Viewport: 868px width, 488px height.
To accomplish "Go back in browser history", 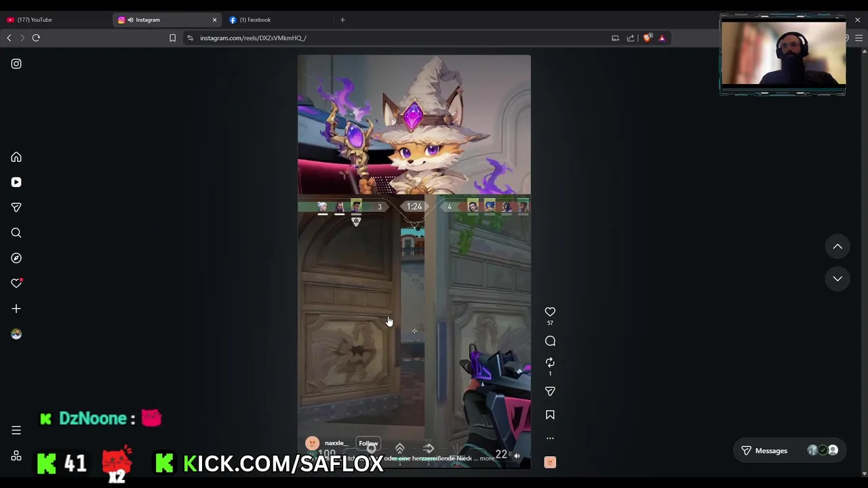I will click(9, 38).
